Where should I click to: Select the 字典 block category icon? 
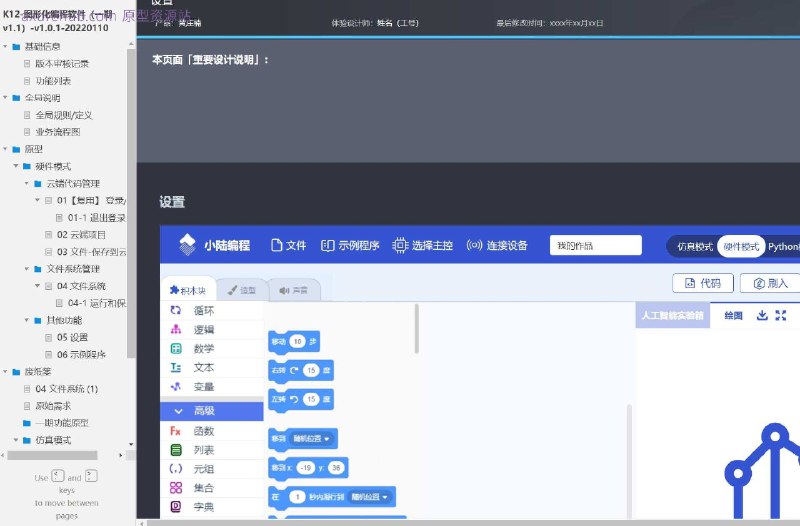[x=176, y=507]
